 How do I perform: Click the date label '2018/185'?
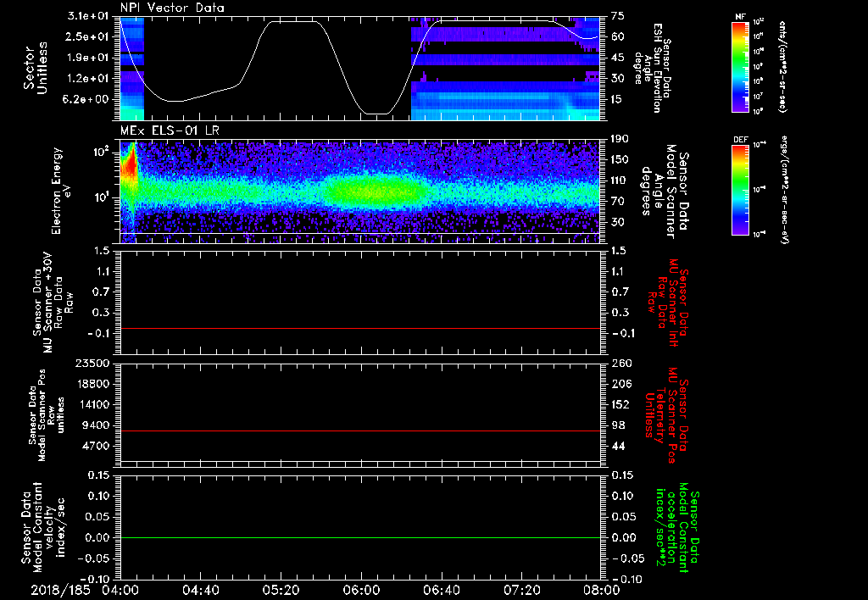pyautogui.click(x=60, y=590)
